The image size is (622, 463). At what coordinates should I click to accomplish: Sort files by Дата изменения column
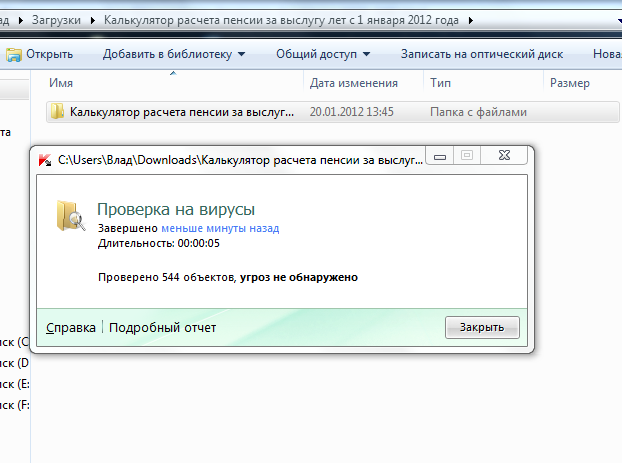point(354,83)
